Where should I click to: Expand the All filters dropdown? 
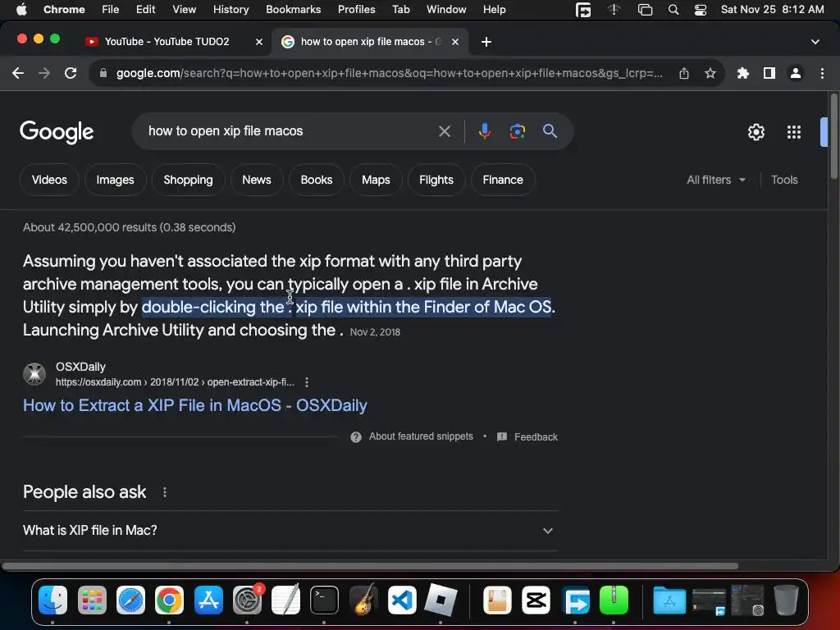(x=715, y=180)
